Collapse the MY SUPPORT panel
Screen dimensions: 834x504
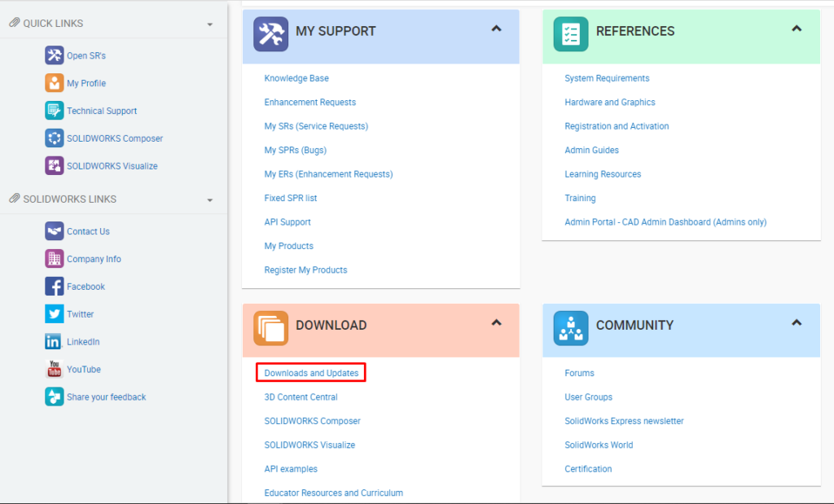tap(496, 28)
